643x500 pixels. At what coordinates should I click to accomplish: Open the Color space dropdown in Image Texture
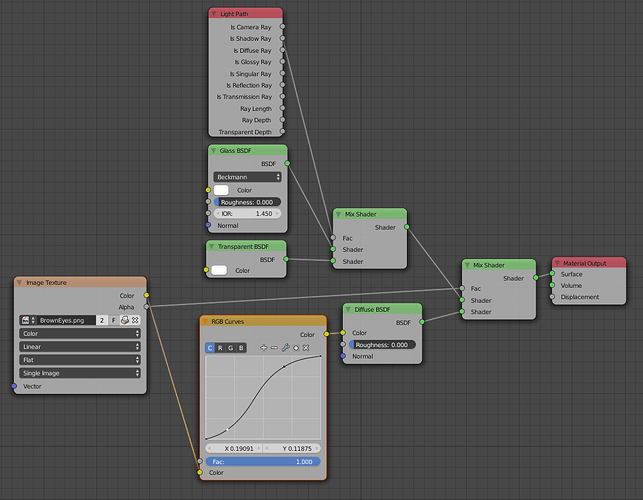pyautogui.click(x=80, y=333)
